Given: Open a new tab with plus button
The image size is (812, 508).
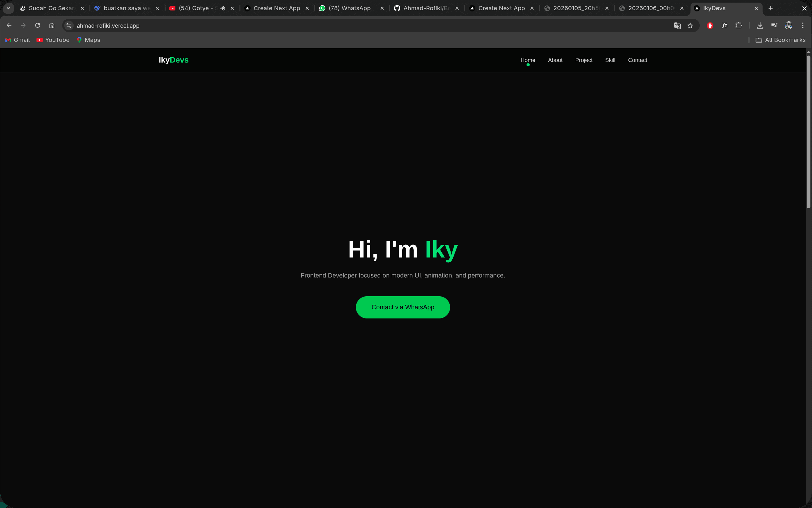Looking at the screenshot, I should pyautogui.click(x=770, y=8).
